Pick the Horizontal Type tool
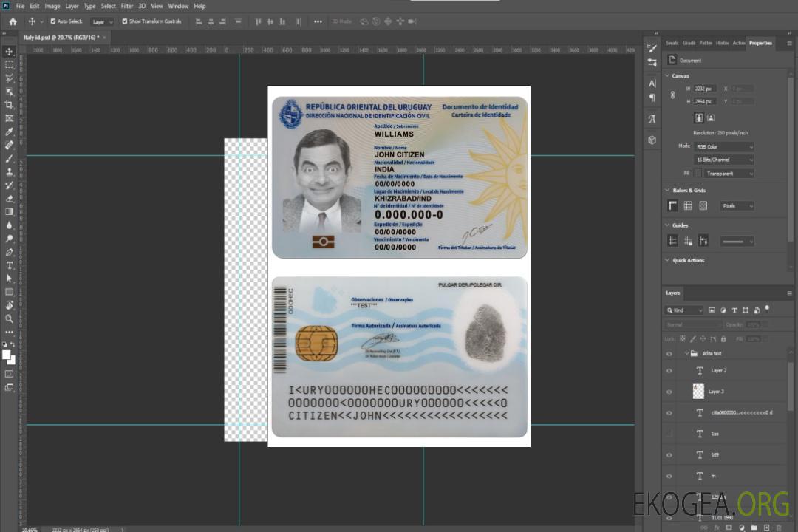Image resolution: width=798 pixels, height=532 pixels. [9, 265]
